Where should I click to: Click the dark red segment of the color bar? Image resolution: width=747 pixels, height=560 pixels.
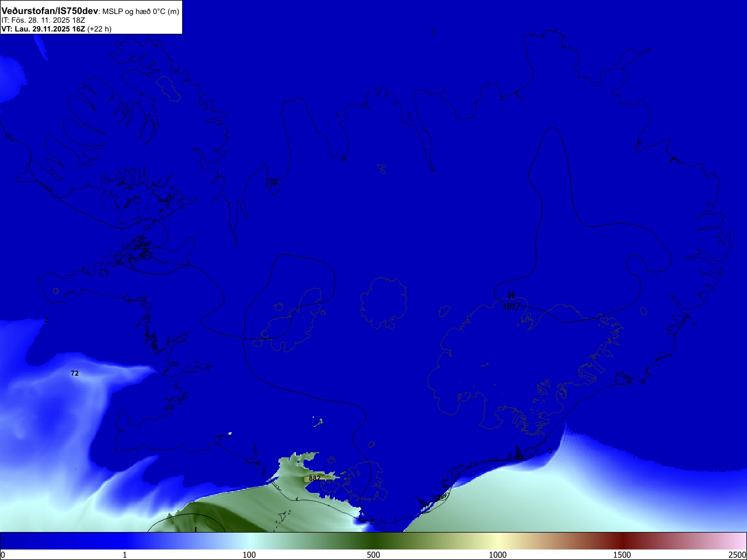(622, 541)
